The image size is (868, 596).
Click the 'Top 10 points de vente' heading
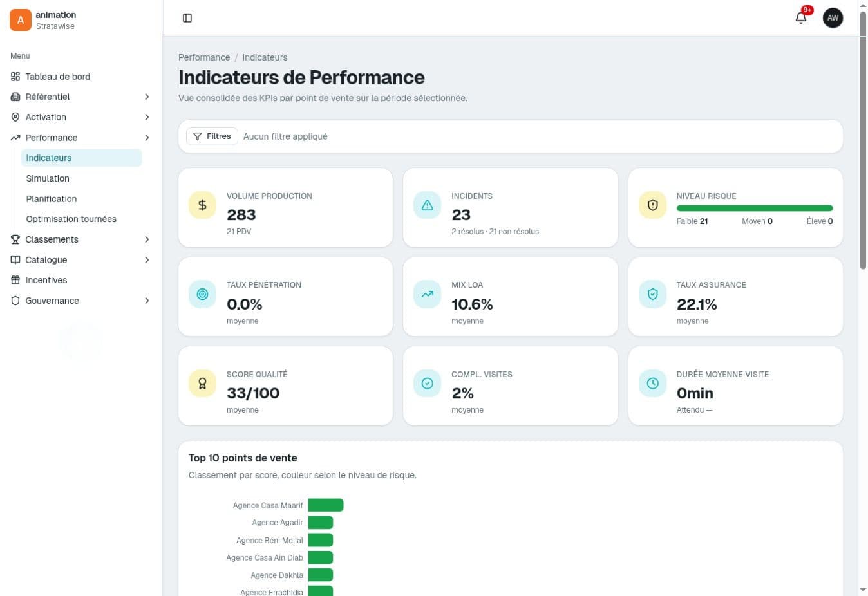(243, 458)
